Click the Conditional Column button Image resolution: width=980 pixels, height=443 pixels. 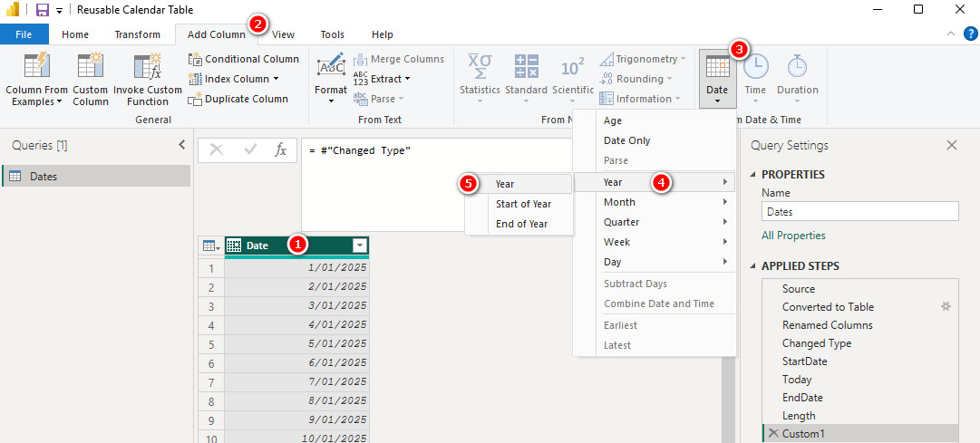coord(244,59)
